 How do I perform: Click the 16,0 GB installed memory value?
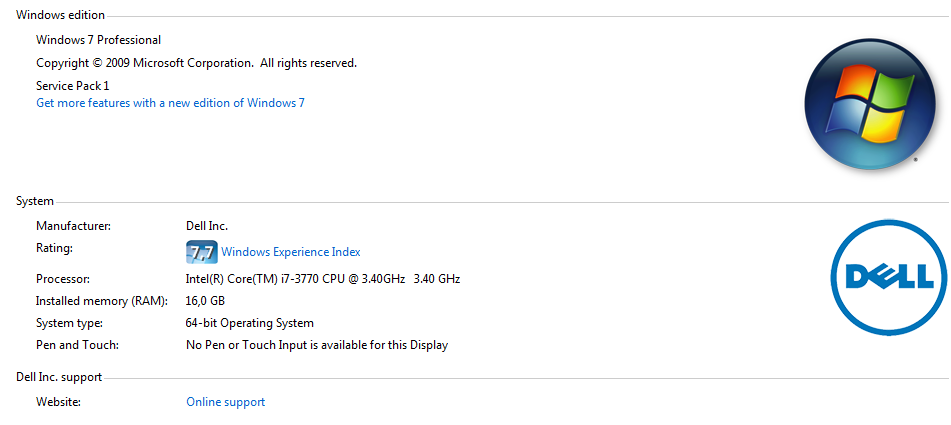tap(205, 301)
